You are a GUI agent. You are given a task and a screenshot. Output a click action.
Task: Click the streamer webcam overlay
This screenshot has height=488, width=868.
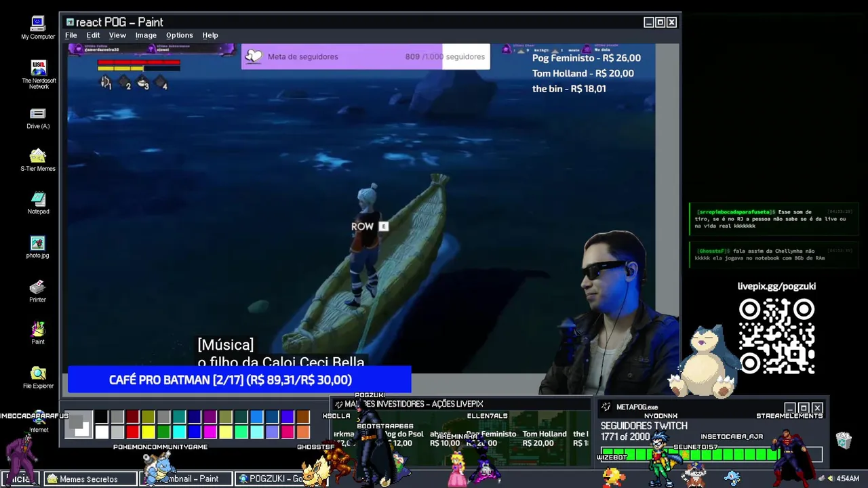tap(609, 313)
